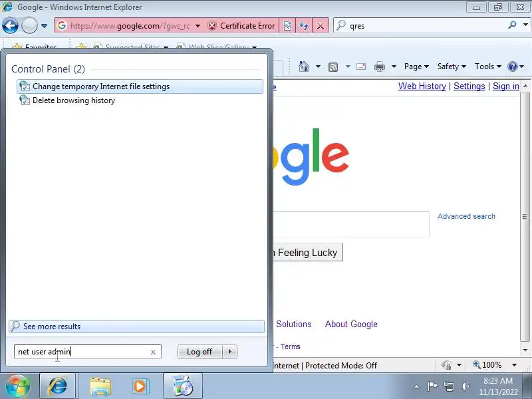Viewport: 532px width, 399px height.
Task: Click Internet Explorer taskbar icon
Action: click(58, 386)
